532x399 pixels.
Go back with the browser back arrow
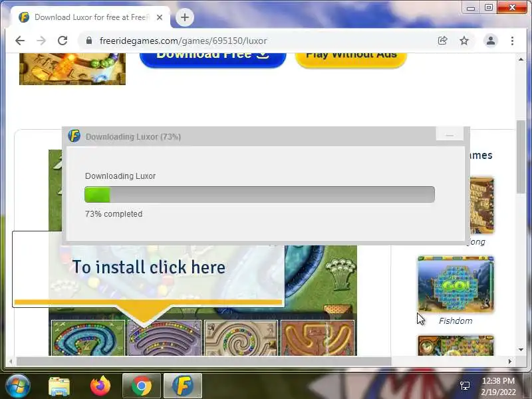point(20,41)
